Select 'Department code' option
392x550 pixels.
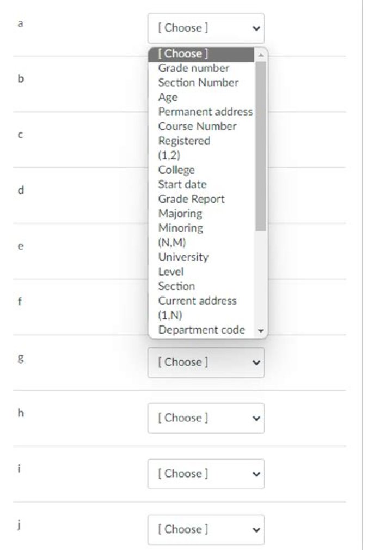pyautogui.click(x=201, y=330)
